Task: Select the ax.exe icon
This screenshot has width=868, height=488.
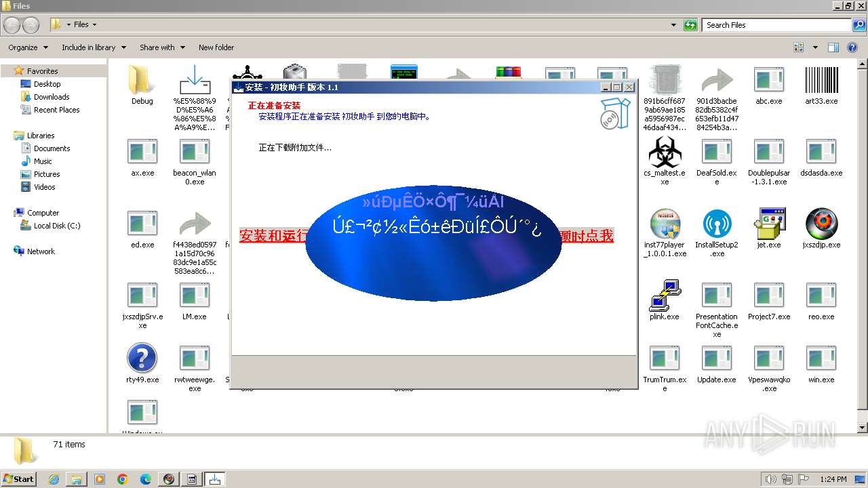Action: [x=142, y=152]
